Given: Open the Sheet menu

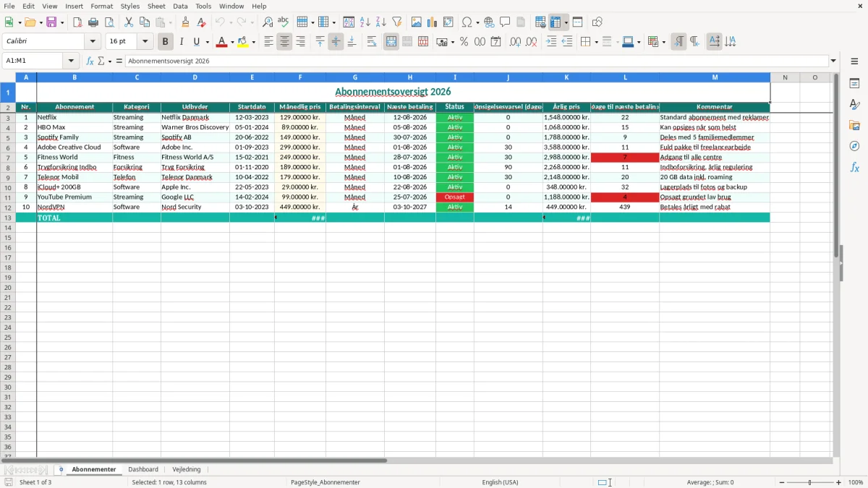Looking at the screenshot, I should 157,6.
